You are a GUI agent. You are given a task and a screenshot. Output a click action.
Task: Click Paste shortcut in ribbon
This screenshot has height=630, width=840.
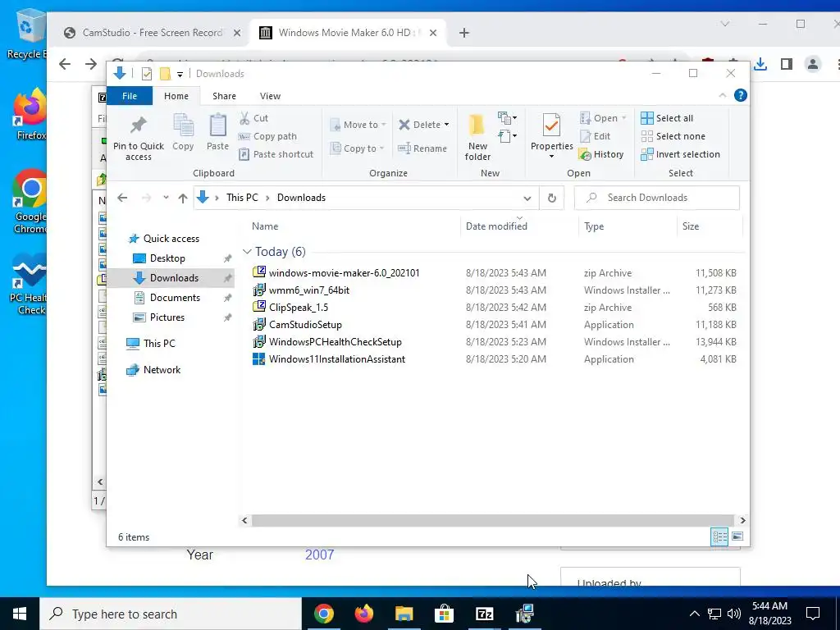(276, 154)
